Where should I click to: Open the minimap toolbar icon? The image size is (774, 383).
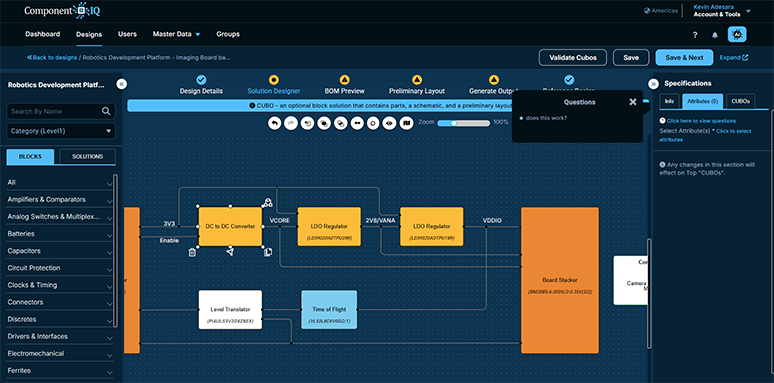pos(406,123)
